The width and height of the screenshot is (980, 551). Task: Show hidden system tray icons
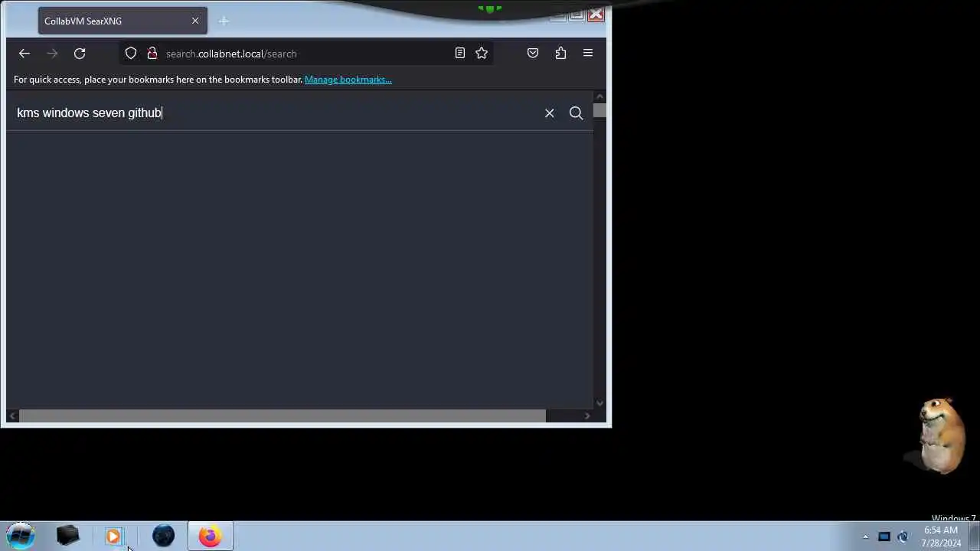coord(865,536)
